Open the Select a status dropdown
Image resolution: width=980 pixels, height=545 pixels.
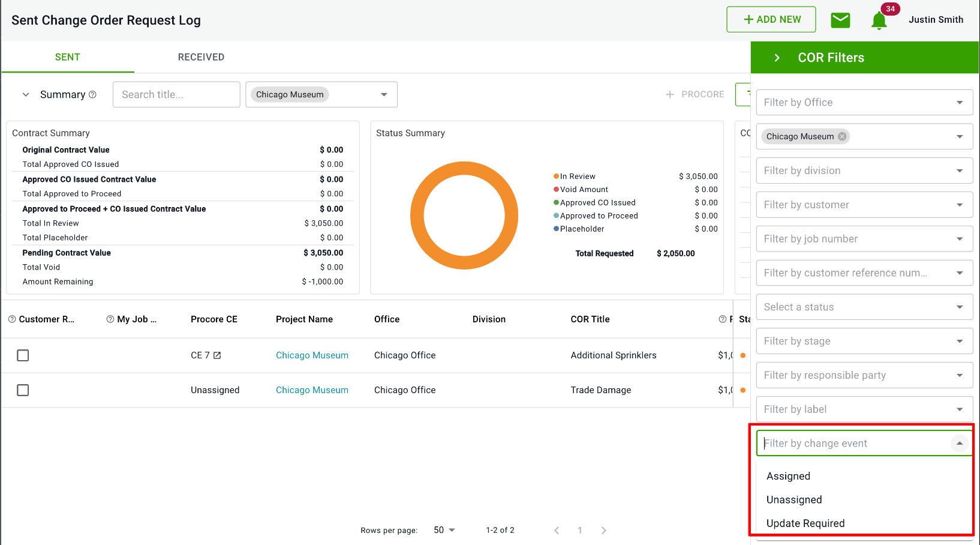tap(864, 307)
